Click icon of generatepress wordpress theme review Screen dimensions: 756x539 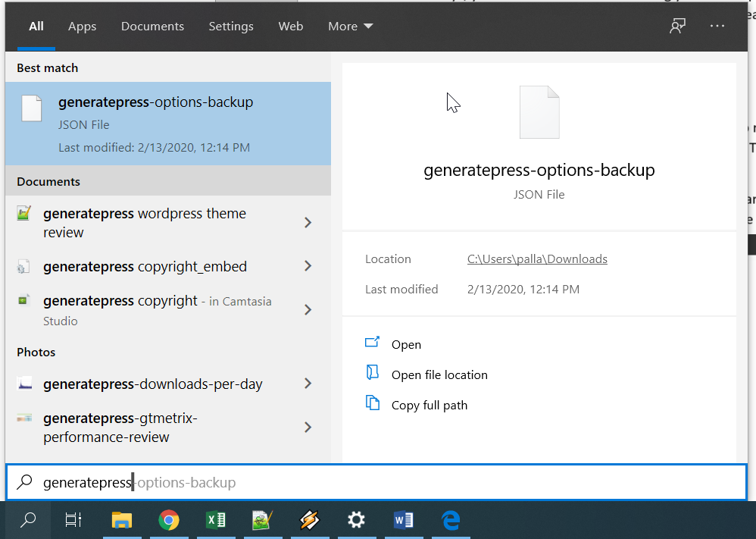(24, 213)
